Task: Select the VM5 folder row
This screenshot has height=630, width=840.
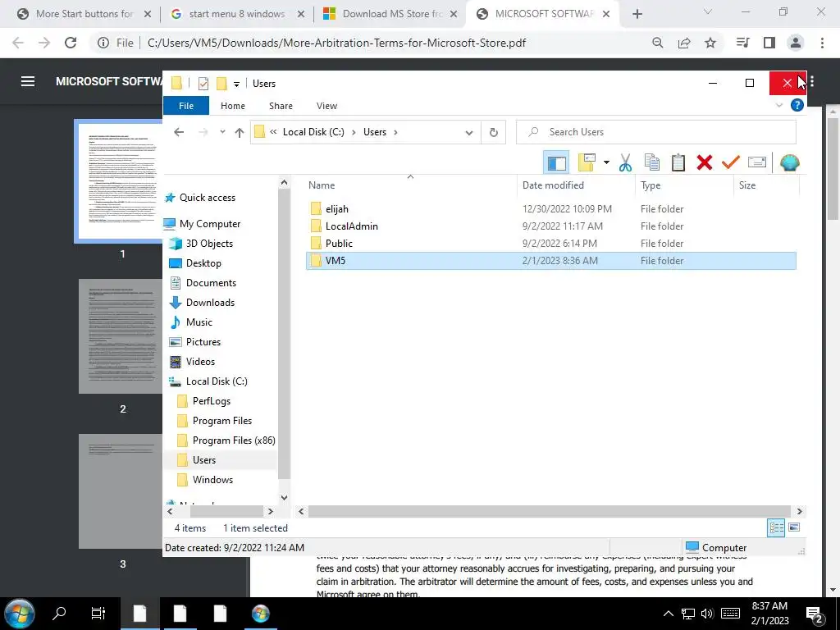Action: pos(551,261)
